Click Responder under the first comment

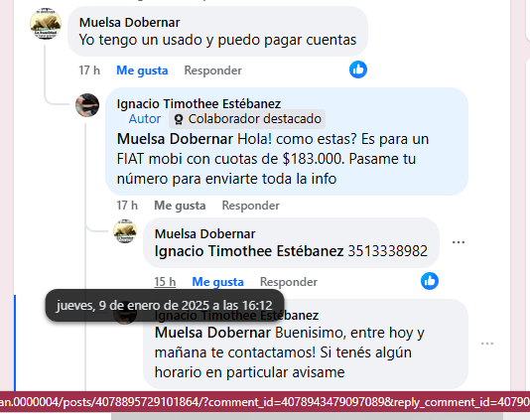click(x=213, y=70)
